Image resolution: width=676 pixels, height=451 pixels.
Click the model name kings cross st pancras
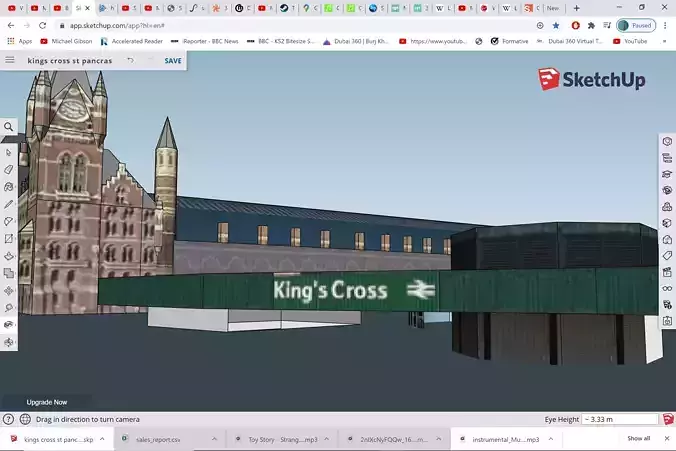[x=70, y=61]
